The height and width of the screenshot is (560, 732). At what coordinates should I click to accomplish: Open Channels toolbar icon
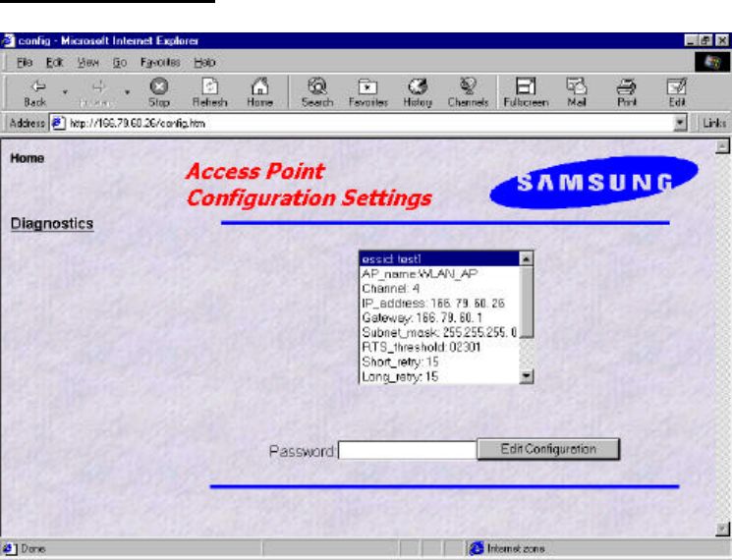[x=468, y=86]
